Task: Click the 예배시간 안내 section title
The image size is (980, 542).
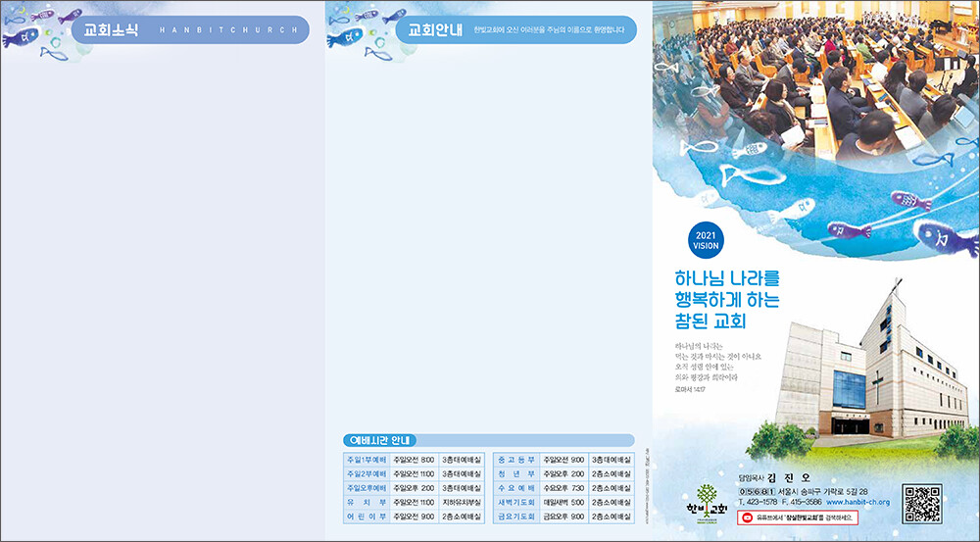Action: click(x=381, y=440)
